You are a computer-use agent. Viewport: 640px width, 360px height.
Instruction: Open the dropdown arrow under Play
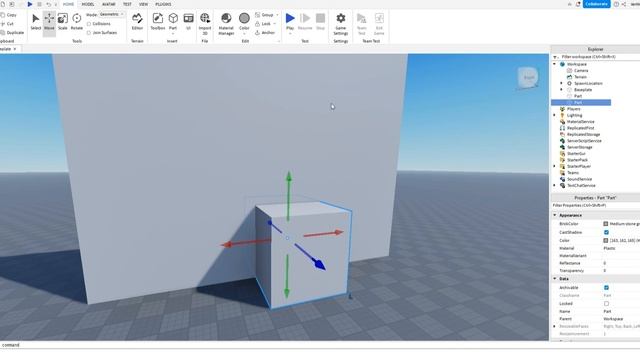tap(290, 33)
